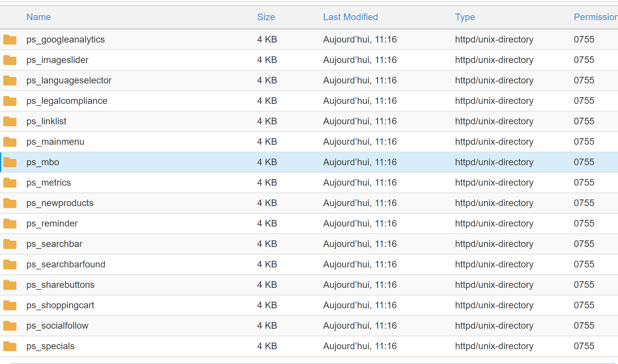
Task: Click the ps_metrics folder icon
Action: pos(10,183)
